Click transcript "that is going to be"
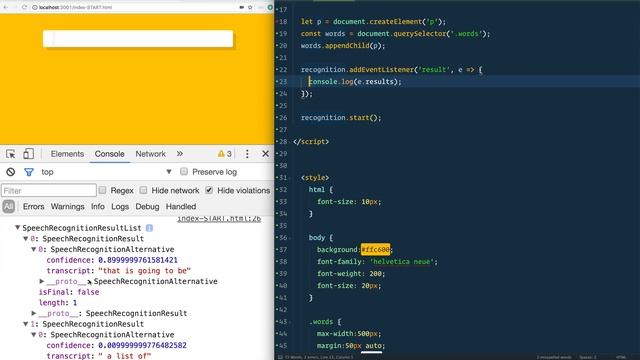 coord(144,271)
